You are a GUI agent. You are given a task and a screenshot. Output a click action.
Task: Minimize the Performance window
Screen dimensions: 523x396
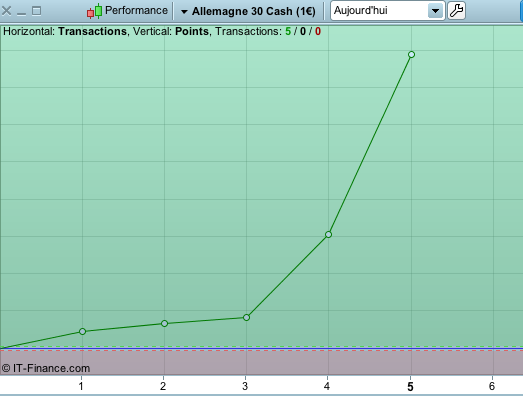click(21, 13)
